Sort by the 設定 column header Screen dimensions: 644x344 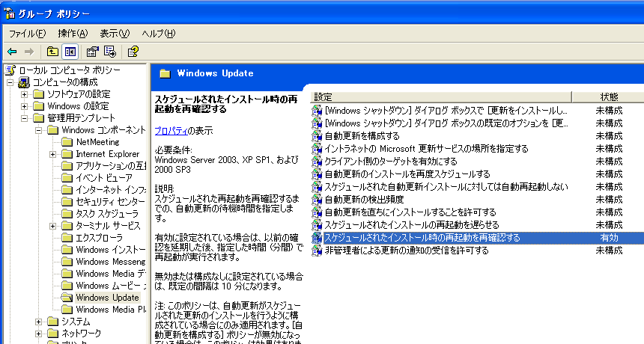click(441, 96)
